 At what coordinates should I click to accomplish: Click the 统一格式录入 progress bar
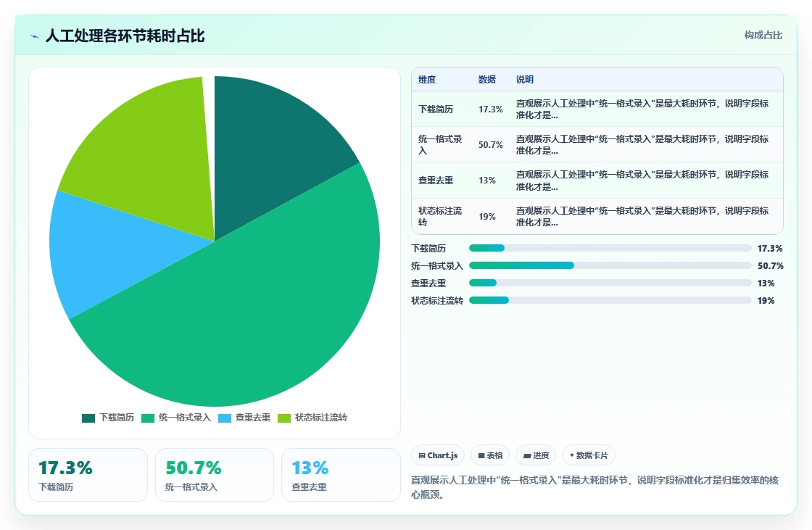pyautogui.click(x=610, y=265)
